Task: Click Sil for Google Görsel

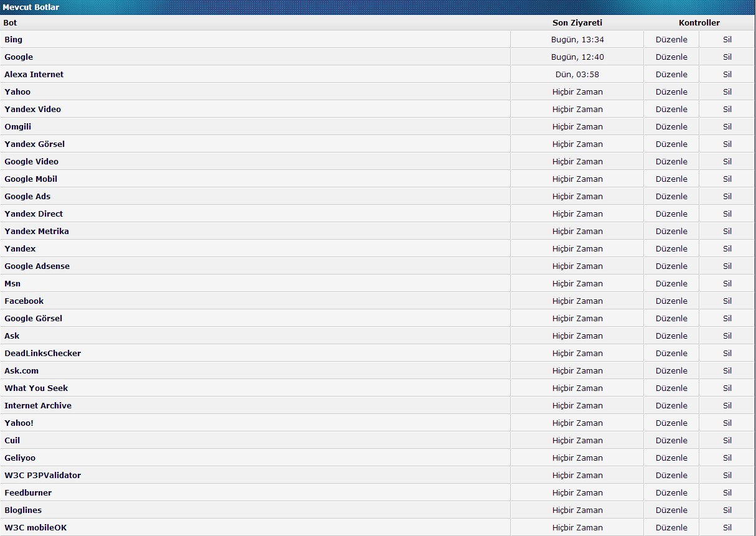Action: [x=727, y=318]
